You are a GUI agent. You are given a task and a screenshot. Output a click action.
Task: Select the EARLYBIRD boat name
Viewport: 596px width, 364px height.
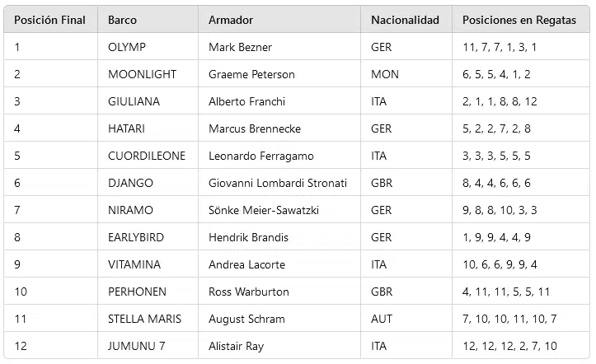coord(136,237)
